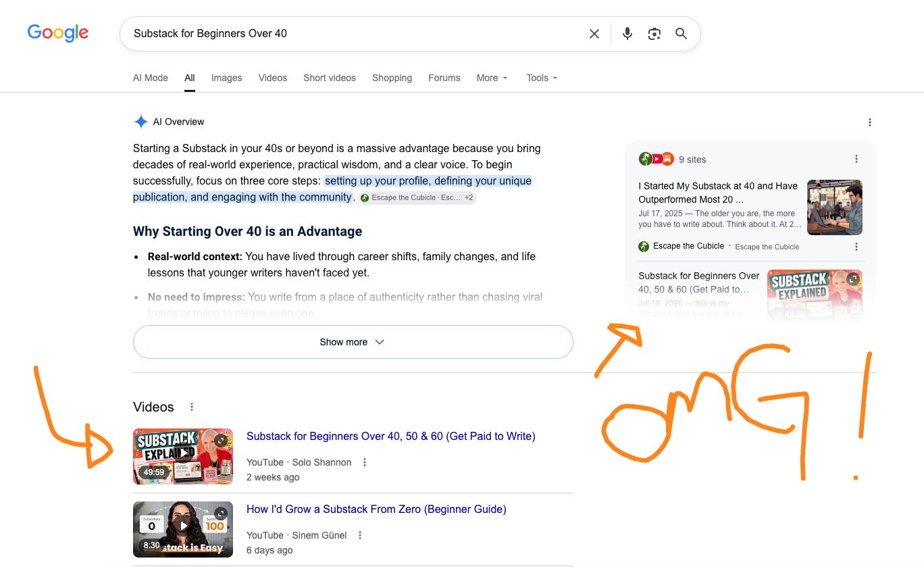Start voice search with microphone icon

point(627,34)
